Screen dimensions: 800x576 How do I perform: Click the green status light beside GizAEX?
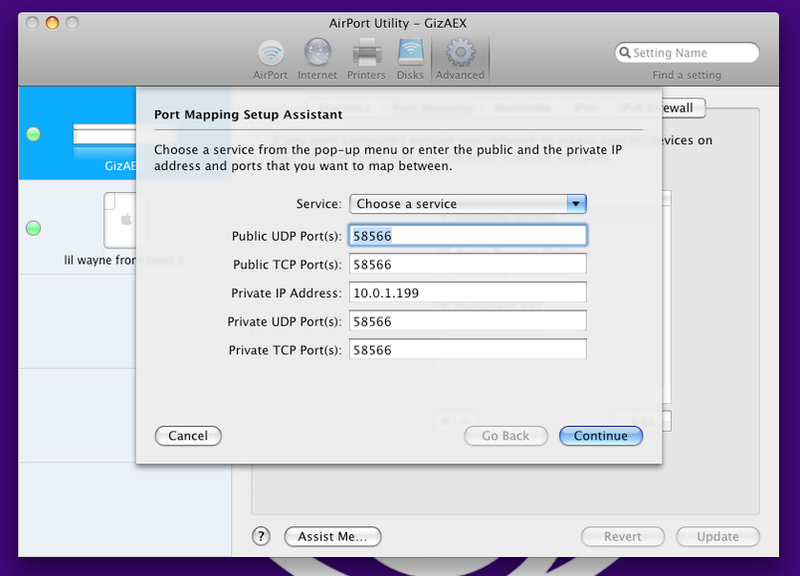point(34,134)
